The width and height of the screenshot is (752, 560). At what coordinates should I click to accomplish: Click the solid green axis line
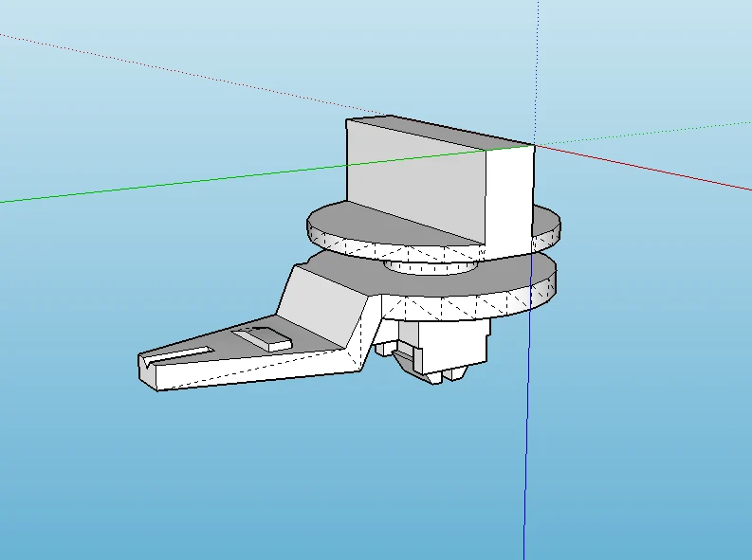click(240, 177)
